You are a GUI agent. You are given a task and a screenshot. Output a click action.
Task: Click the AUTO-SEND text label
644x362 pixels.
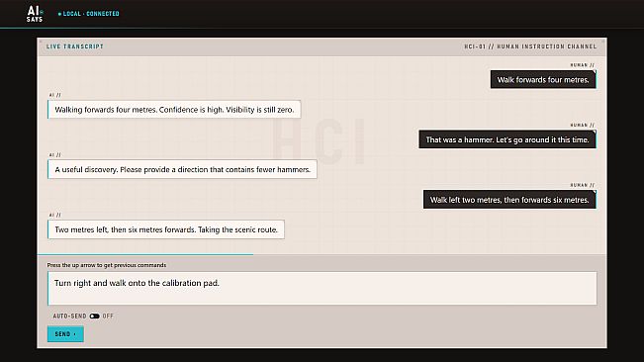tap(70, 317)
